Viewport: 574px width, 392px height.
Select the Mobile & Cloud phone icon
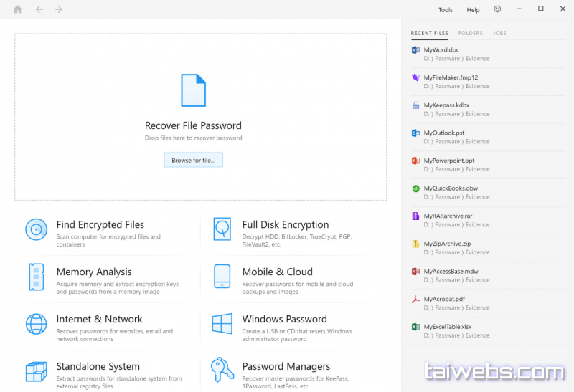point(222,277)
